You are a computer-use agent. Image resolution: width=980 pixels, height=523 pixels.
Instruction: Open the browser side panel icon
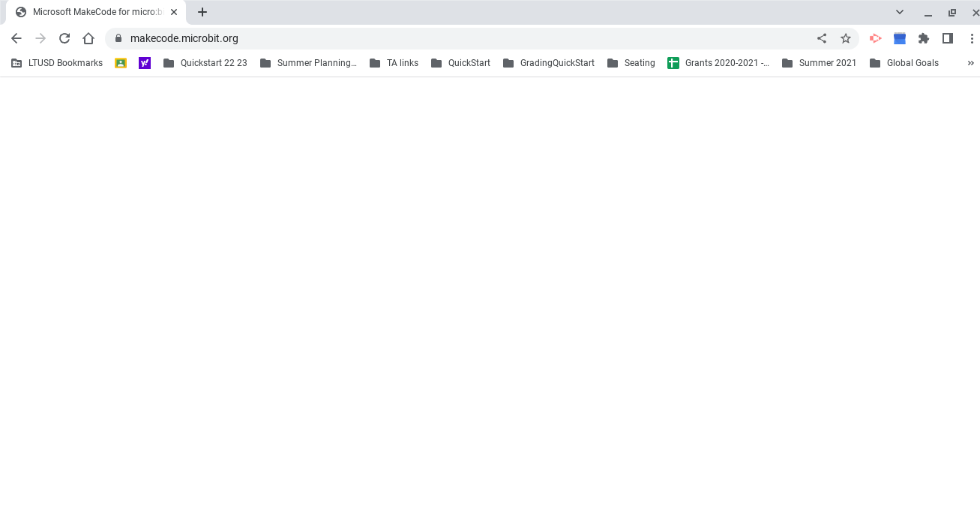click(x=947, y=38)
